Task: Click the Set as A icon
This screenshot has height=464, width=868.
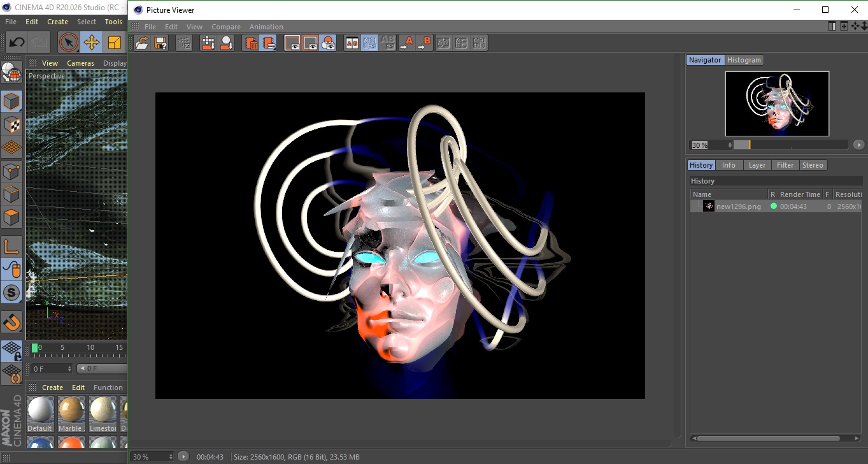Action: click(407, 43)
